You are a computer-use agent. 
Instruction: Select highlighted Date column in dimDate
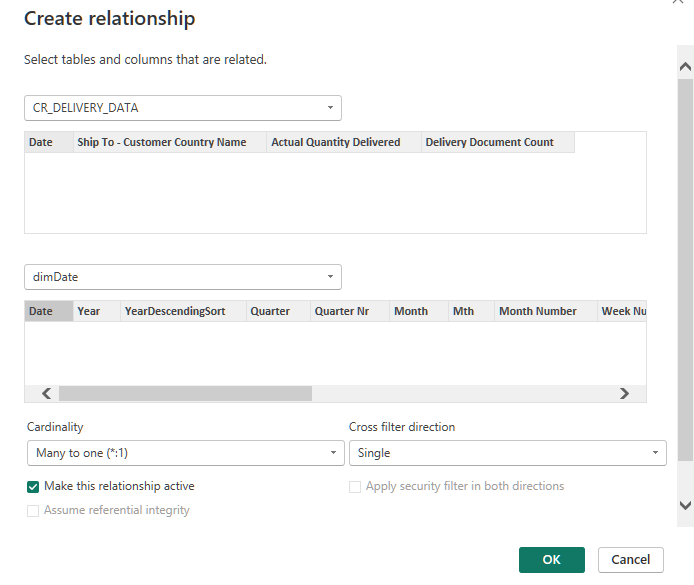pyautogui.click(x=49, y=311)
